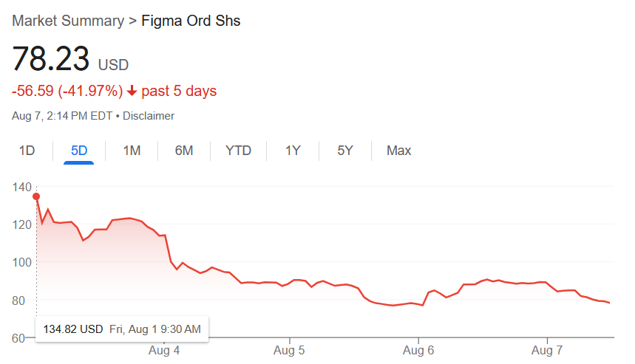Click the Aug 5 axis label
The height and width of the screenshot is (364, 635).
tap(289, 350)
